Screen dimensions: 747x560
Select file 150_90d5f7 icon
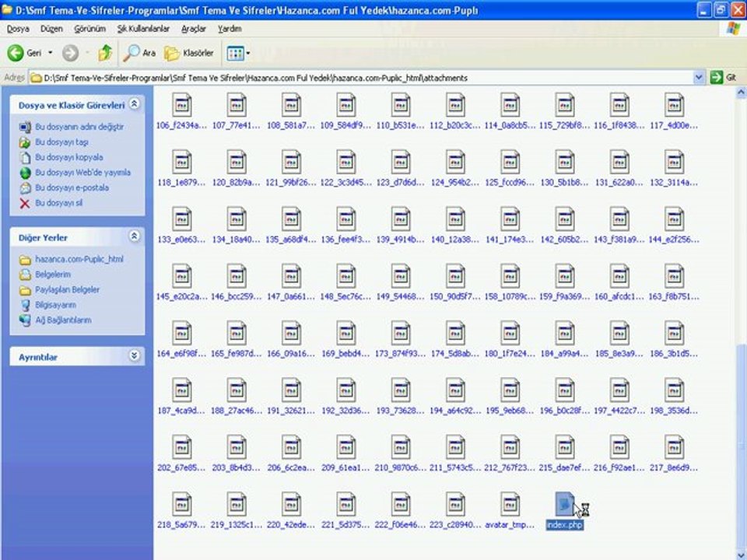455,276
